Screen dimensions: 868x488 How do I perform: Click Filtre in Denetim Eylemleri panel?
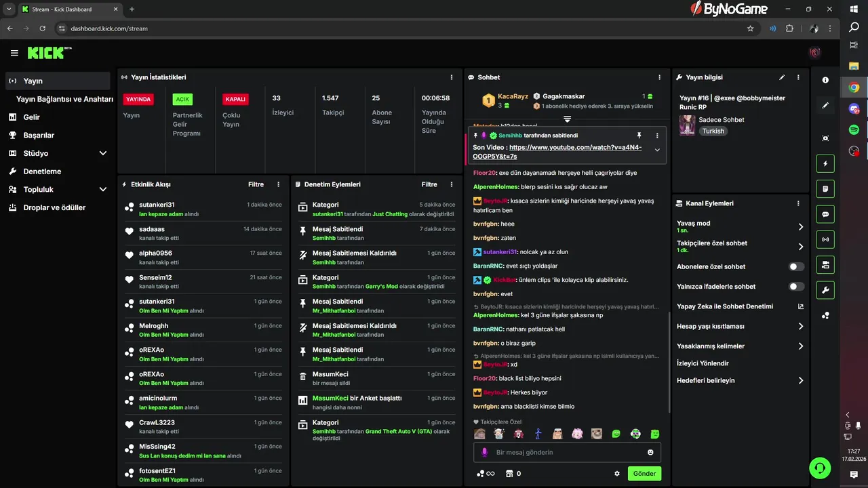coord(429,184)
